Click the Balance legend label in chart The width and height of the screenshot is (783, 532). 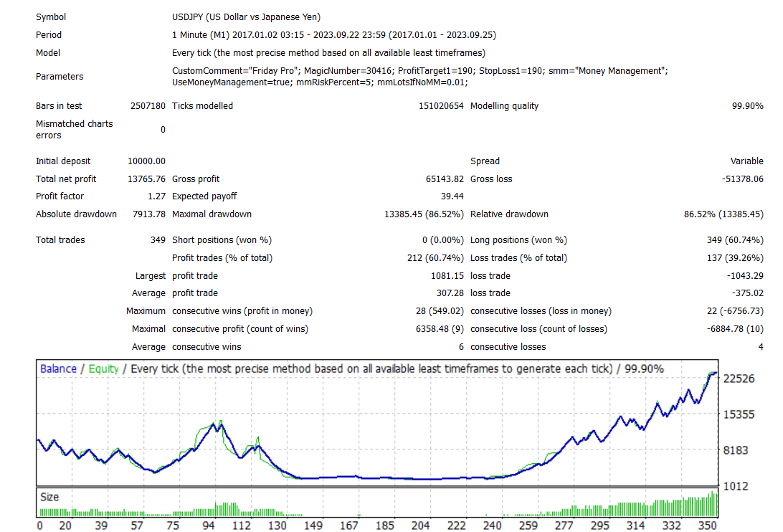tap(58, 369)
